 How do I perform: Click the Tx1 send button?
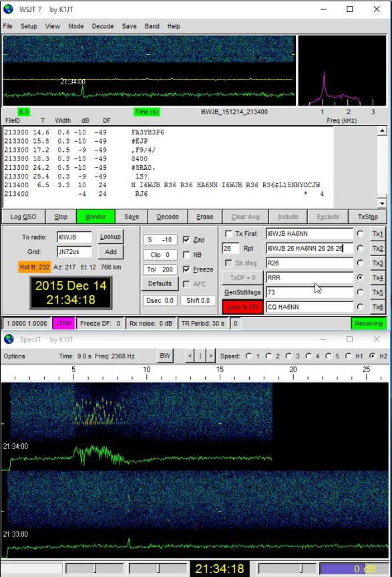point(377,233)
